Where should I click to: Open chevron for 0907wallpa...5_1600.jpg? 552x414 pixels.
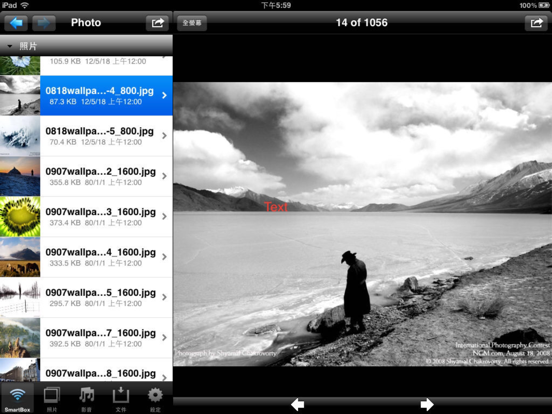[164, 297]
